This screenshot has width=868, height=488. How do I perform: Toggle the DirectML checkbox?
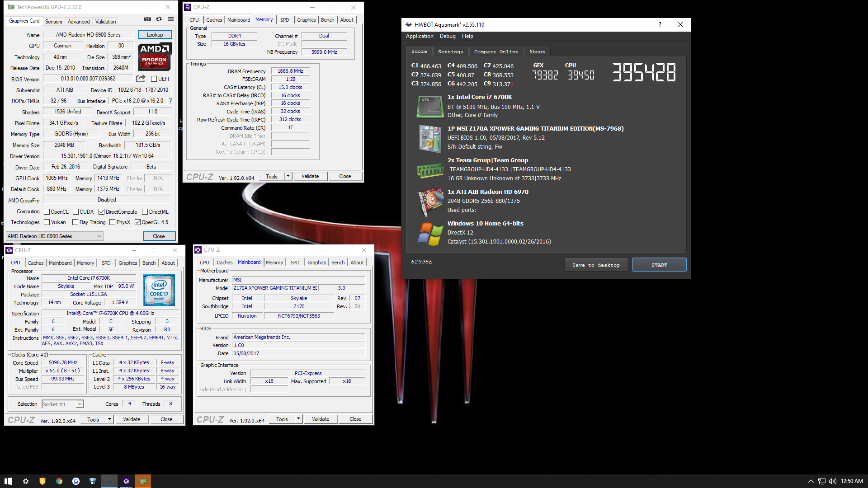(x=145, y=212)
